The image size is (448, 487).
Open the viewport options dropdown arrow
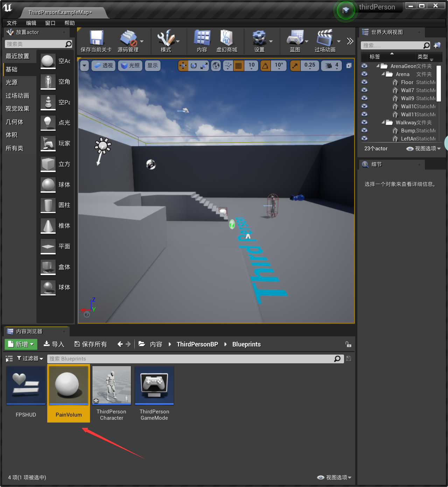click(84, 66)
